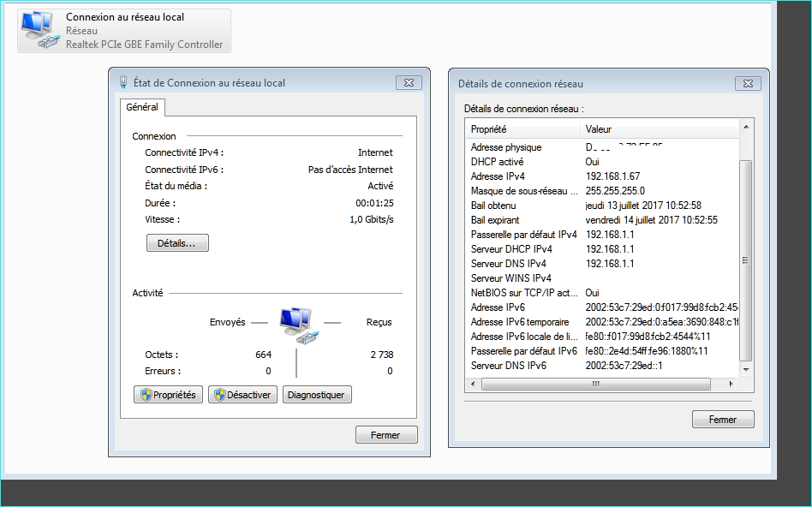Open Propriétés of the connection

click(x=168, y=395)
